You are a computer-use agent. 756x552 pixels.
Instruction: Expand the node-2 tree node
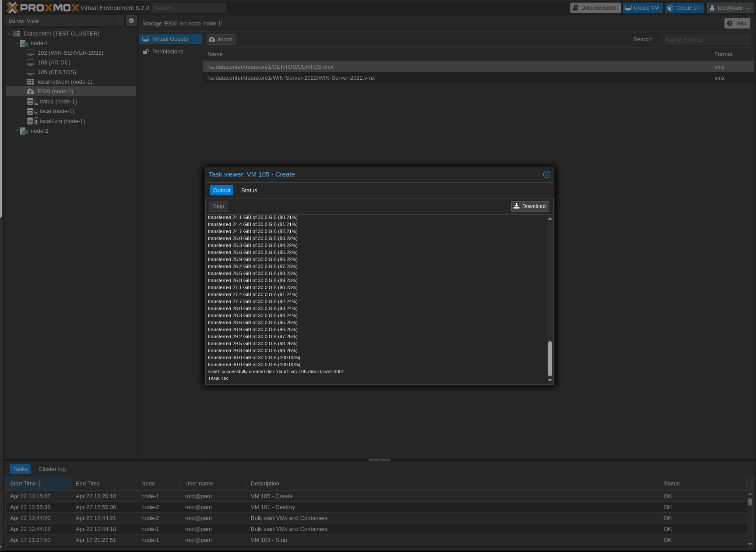17,131
